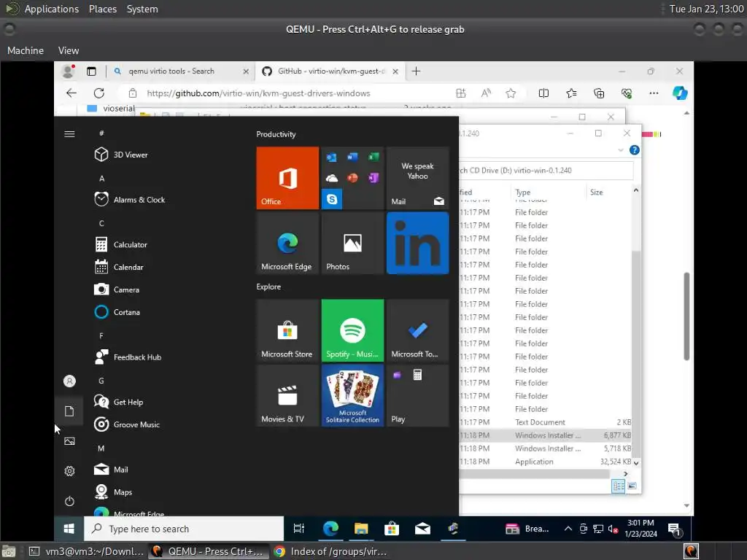
Task: Launch the Spotify Music tile
Action: pyautogui.click(x=352, y=330)
